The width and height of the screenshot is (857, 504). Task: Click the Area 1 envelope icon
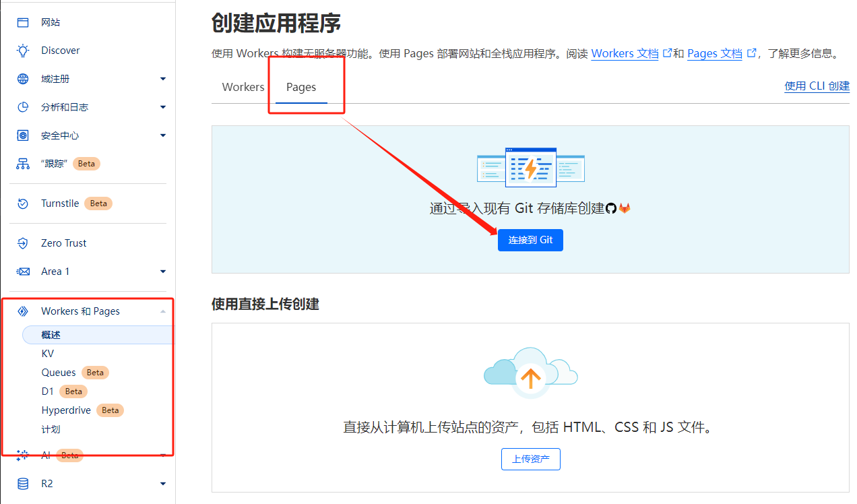[23, 272]
